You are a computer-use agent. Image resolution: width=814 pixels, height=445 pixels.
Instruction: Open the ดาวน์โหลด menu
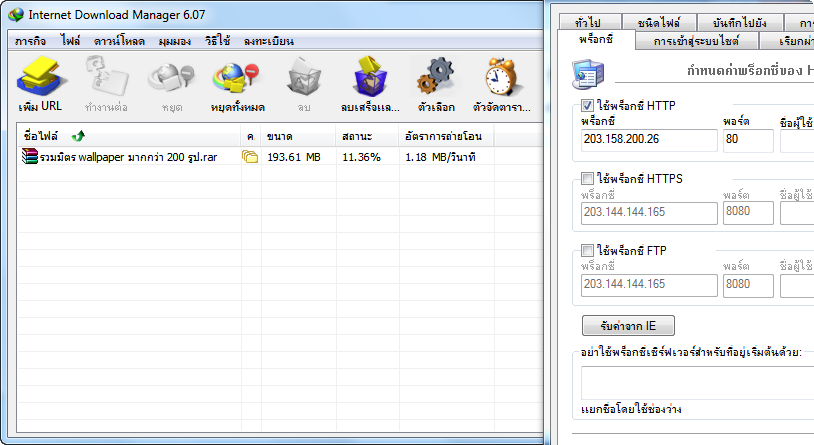119,41
